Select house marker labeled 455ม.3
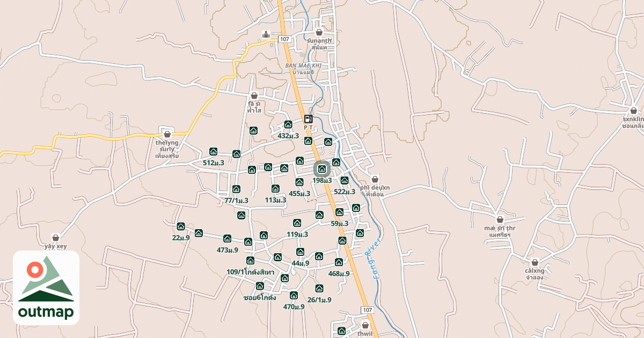Viewport: 644px width, 338px height. pyautogui.click(x=299, y=182)
